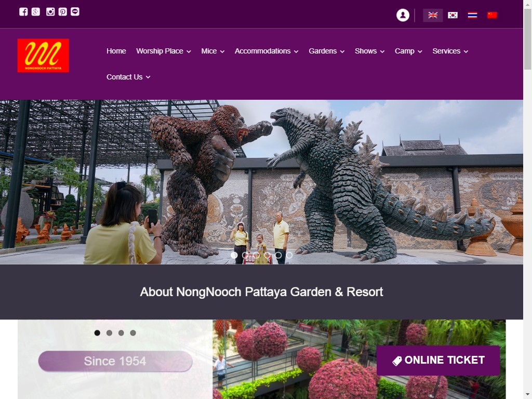This screenshot has height=399, width=532.
Task: Select the fourth About carousel dot
Action: pyautogui.click(x=133, y=333)
